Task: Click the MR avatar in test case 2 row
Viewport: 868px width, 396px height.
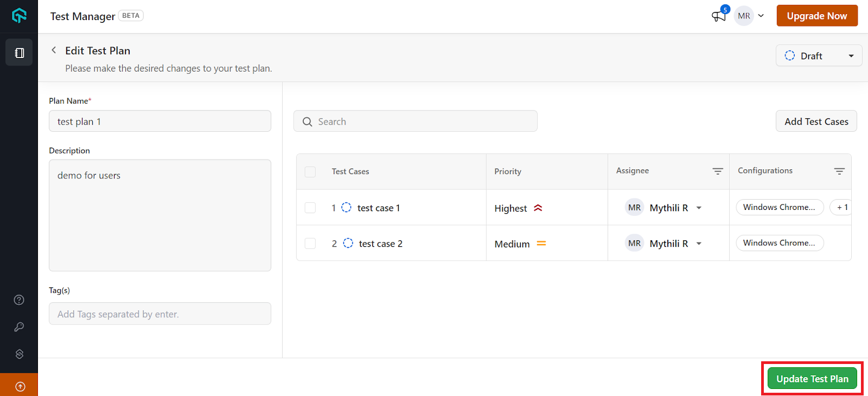Action: pos(634,243)
